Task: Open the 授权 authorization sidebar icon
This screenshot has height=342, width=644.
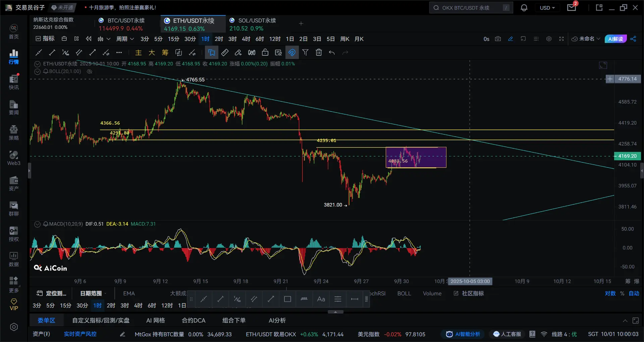Action: click(14, 234)
